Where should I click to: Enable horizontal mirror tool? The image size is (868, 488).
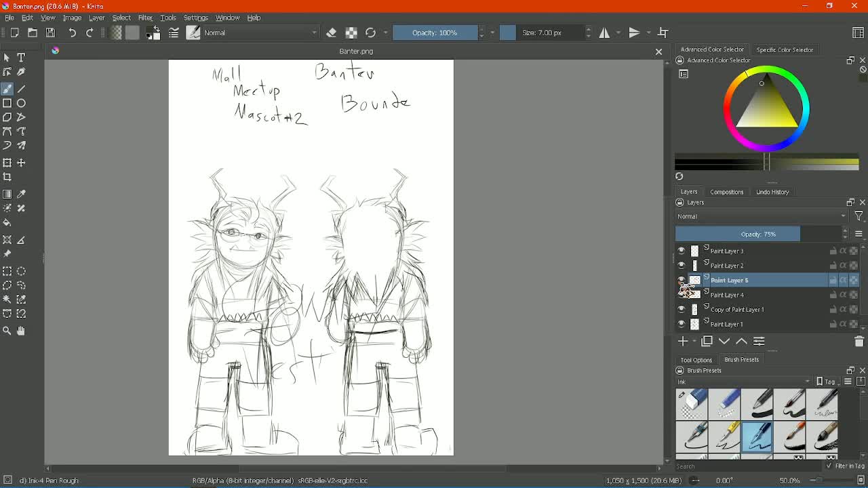(x=604, y=33)
